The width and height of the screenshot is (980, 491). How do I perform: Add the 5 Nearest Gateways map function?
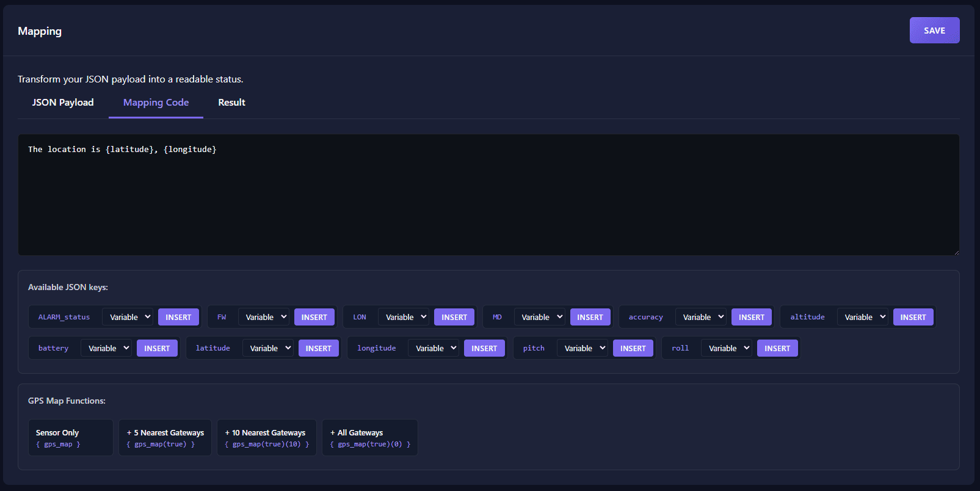(165, 437)
